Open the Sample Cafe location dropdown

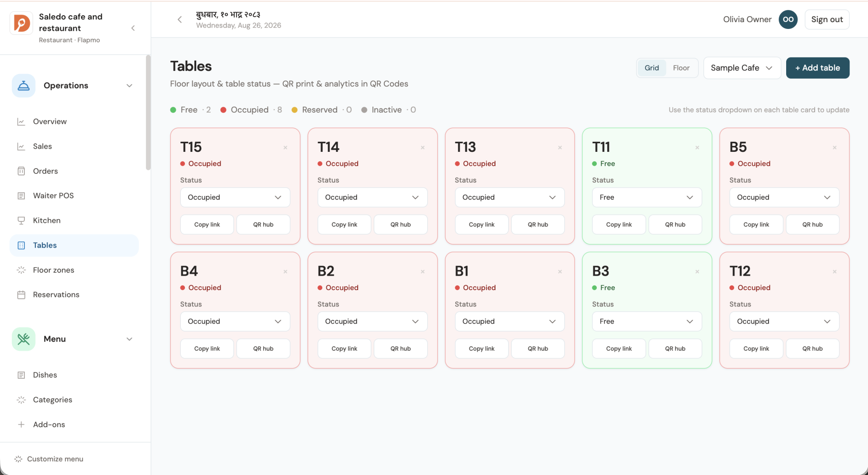pos(742,68)
